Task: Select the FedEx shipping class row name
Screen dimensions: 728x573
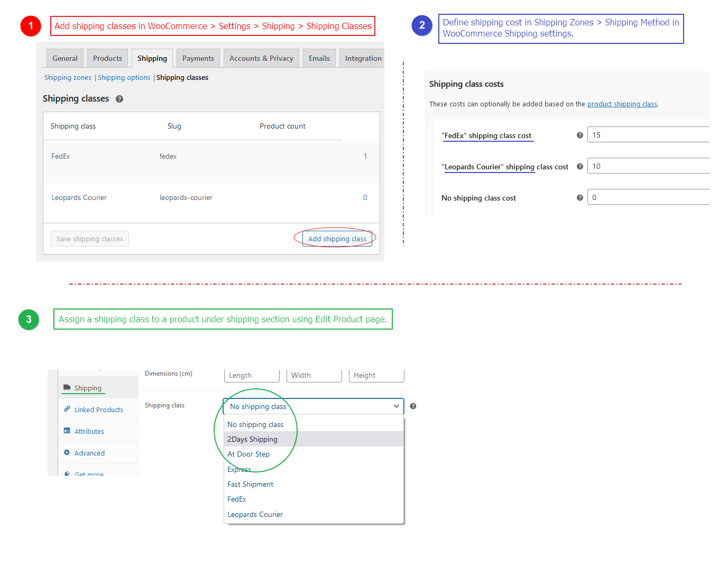Action: pos(61,156)
